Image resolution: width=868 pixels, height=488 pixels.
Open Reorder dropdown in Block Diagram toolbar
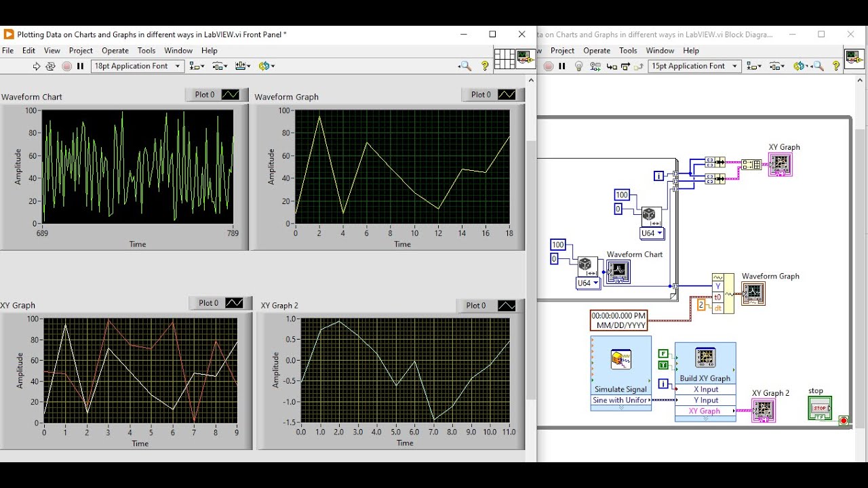[x=800, y=66]
